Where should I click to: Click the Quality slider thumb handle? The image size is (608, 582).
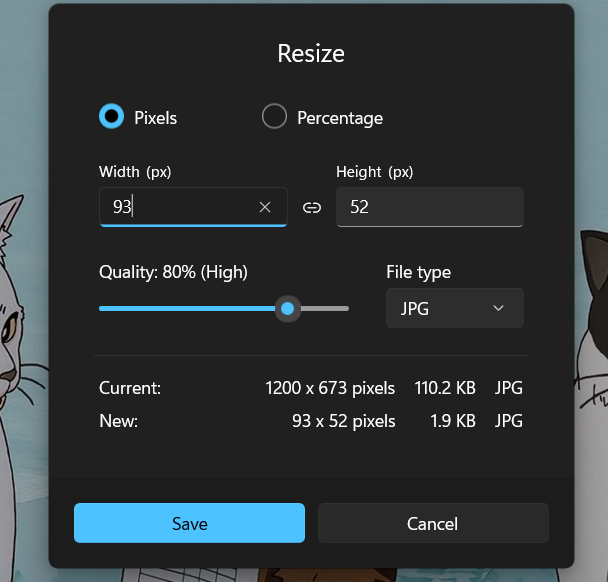pyautogui.click(x=288, y=309)
